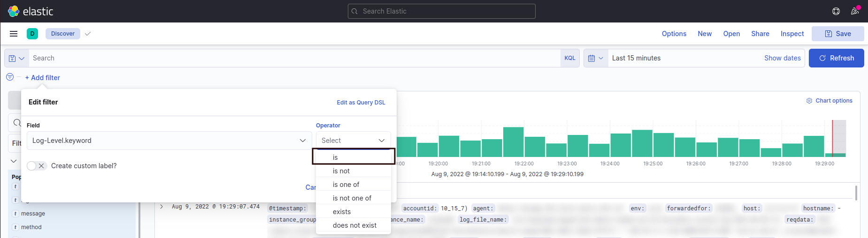The height and width of the screenshot is (238, 868).
Task: Click the Elastic logo icon
Action: [x=14, y=11]
